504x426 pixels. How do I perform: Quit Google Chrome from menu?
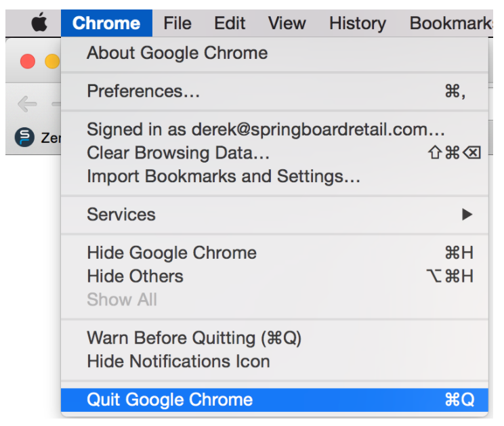(x=169, y=400)
